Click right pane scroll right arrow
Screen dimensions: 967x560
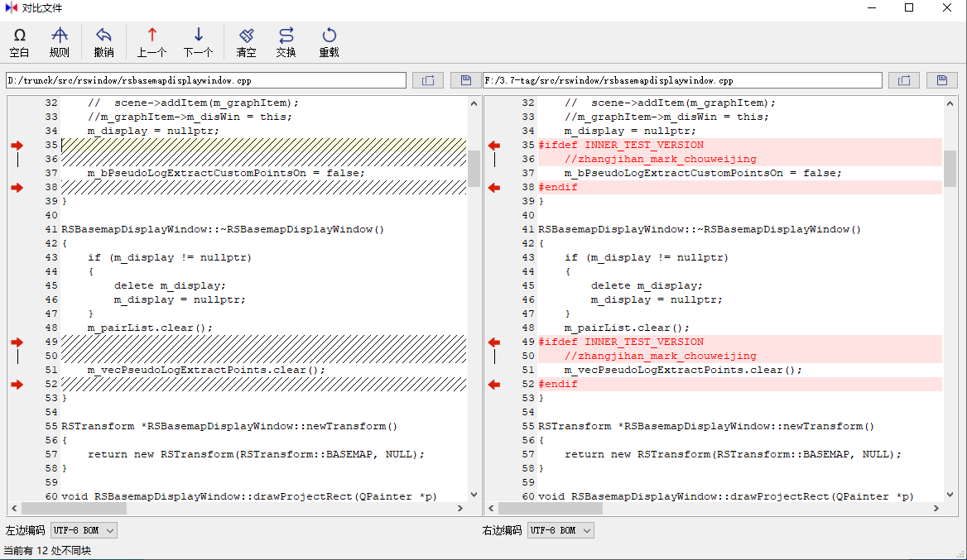point(936,508)
